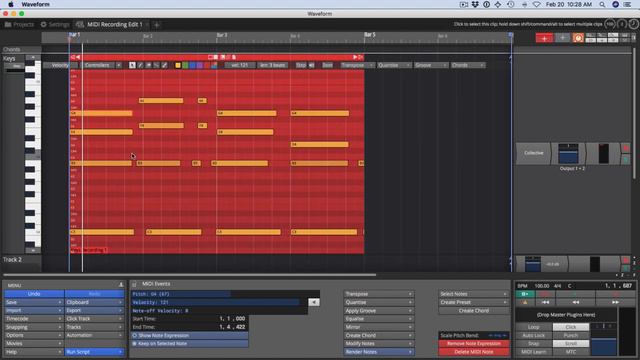Select the paint tool in the MIDI toolbar
The height and width of the screenshot is (360, 640).
[x=164, y=65]
